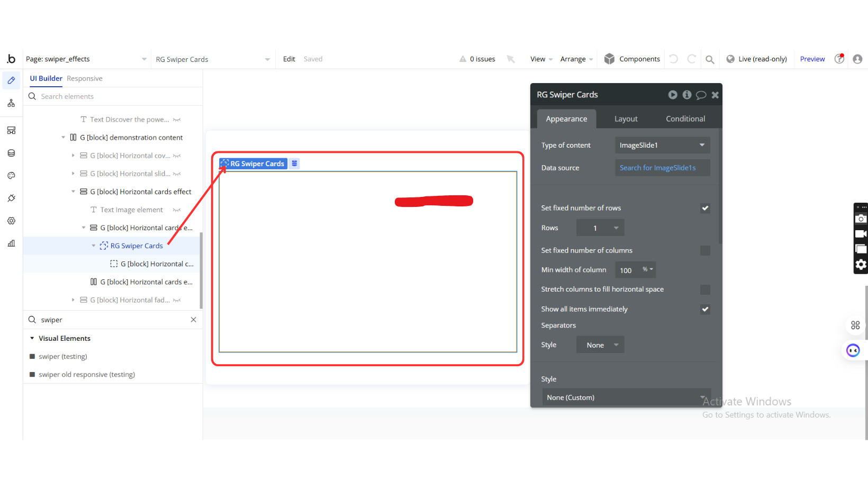Open the Rows number dropdown
The image size is (868, 489).
coord(600,228)
